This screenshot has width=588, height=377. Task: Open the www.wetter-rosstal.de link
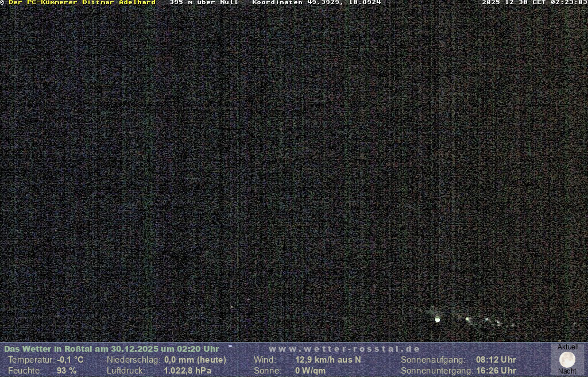coord(344,349)
